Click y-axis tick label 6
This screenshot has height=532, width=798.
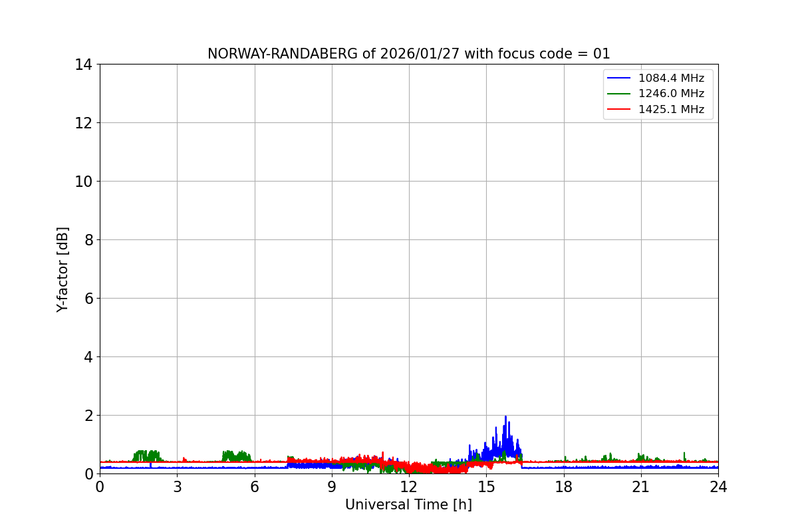click(x=88, y=299)
